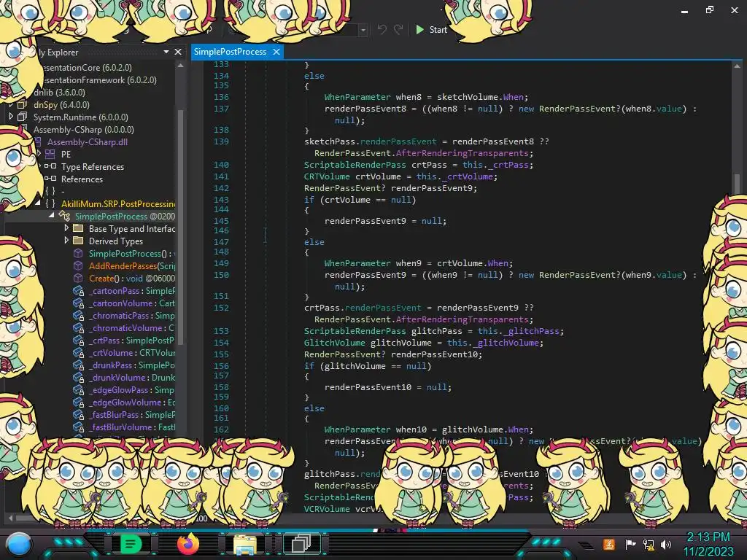The width and height of the screenshot is (747, 560).
Task: Close the SimplePostProcess tab
Action: pos(276,52)
